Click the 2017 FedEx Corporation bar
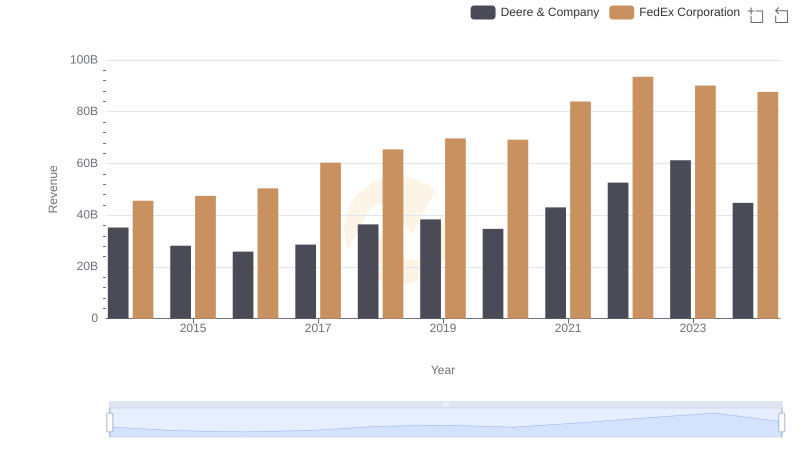 point(331,241)
